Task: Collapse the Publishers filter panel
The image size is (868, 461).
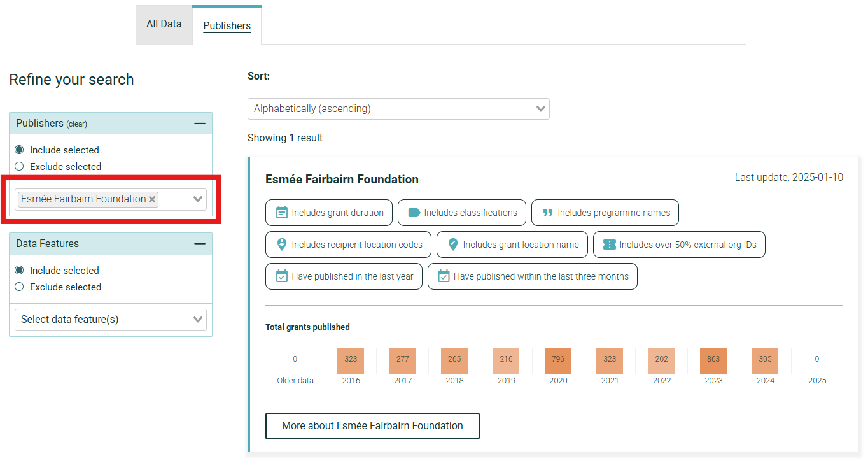Action: point(200,124)
